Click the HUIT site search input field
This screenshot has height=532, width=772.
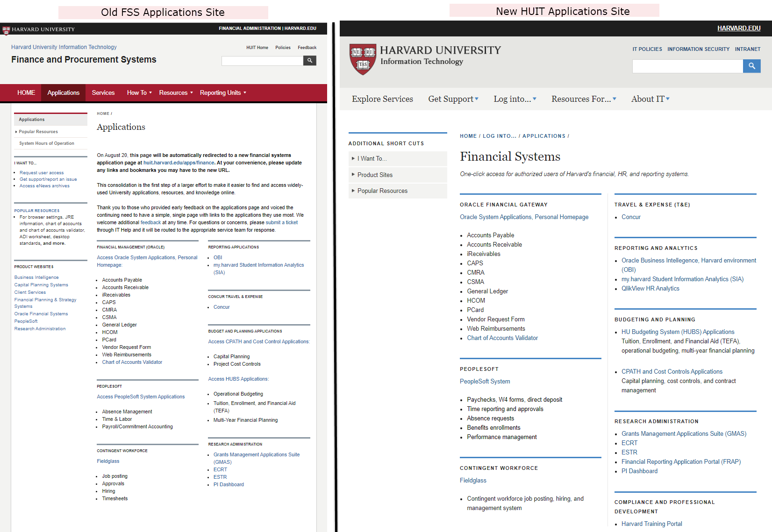pos(687,66)
